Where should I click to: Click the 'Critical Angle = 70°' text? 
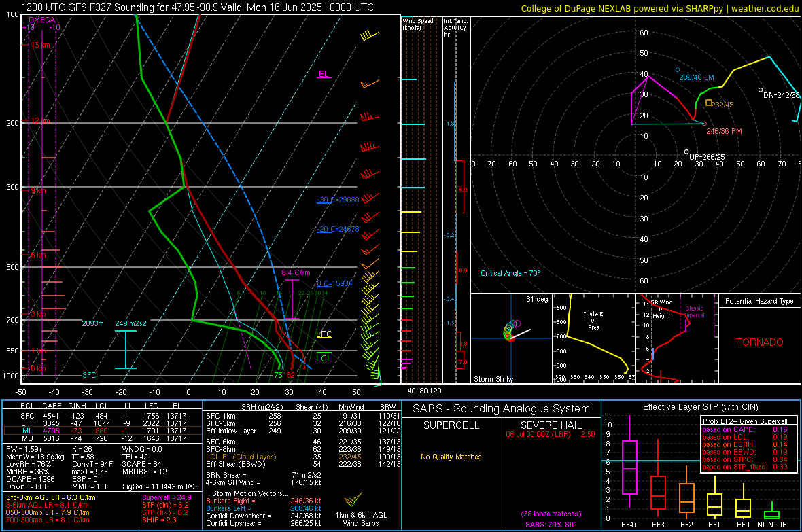(510, 273)
